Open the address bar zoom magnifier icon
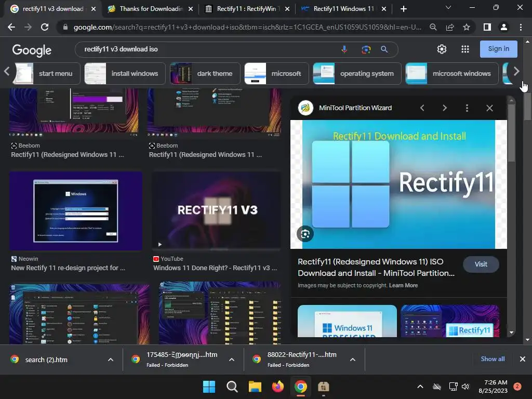 (x=433, y=27)
